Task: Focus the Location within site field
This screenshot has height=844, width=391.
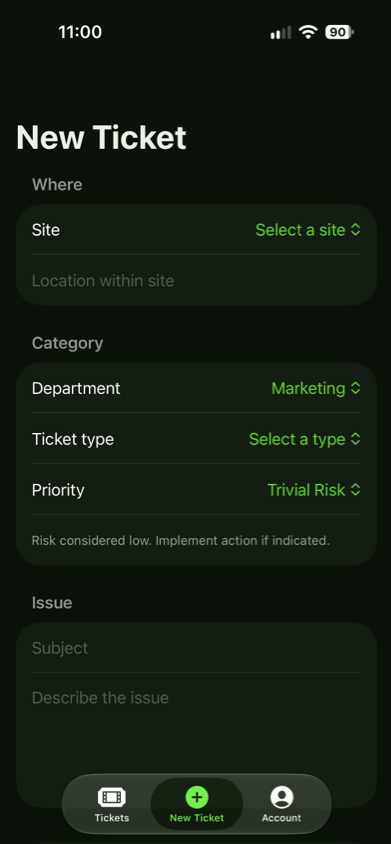Action: 197,280
